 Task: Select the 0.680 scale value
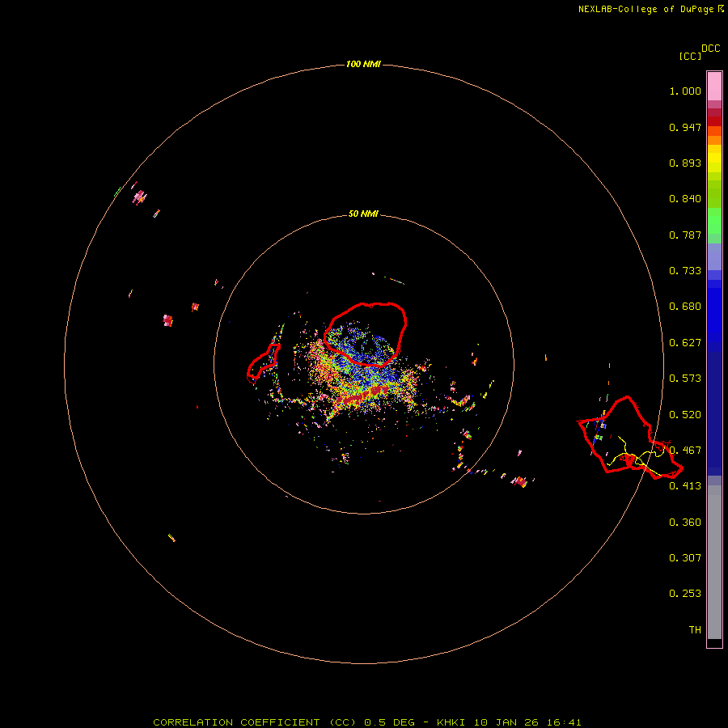point(685,307)
